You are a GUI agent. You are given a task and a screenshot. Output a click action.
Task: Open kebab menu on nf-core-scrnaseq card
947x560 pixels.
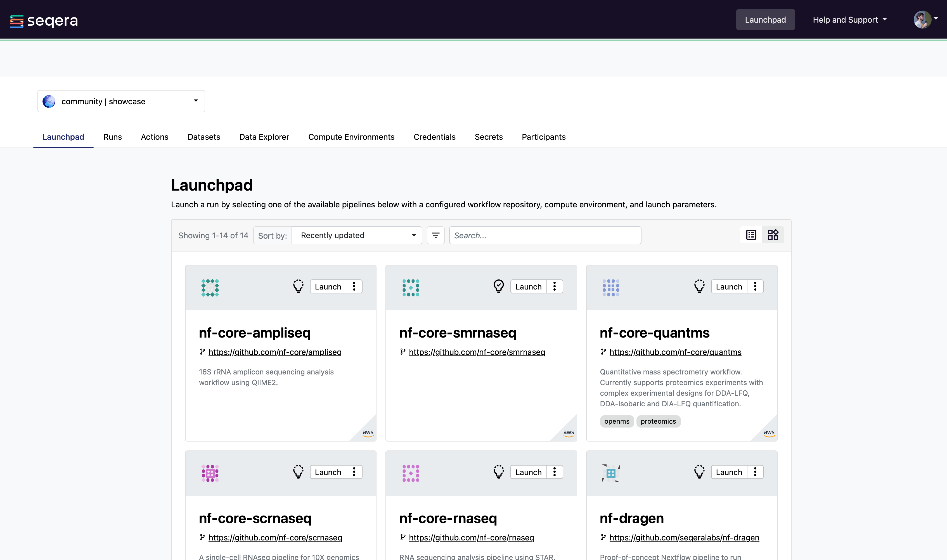pyautogui.click(x=354, y=472)
